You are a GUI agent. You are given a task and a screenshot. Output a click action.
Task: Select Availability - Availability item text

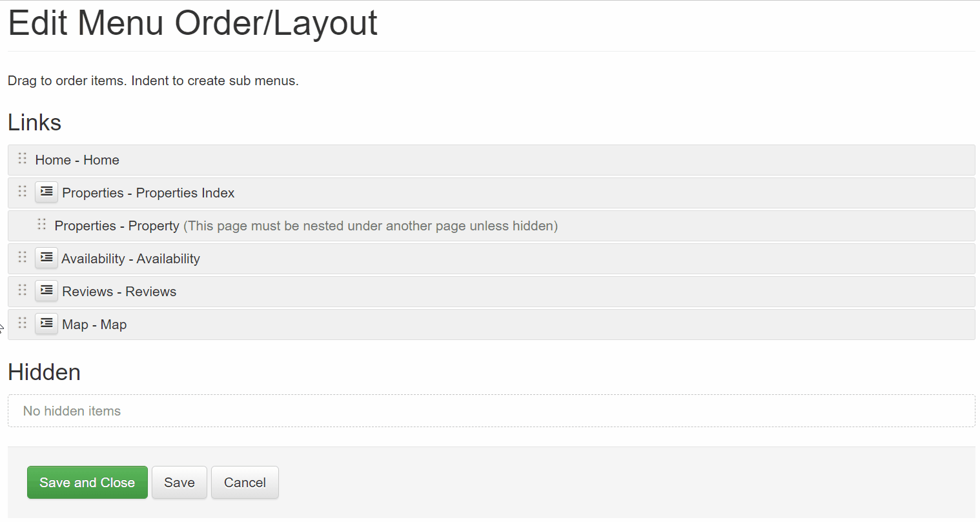(130, 259)
